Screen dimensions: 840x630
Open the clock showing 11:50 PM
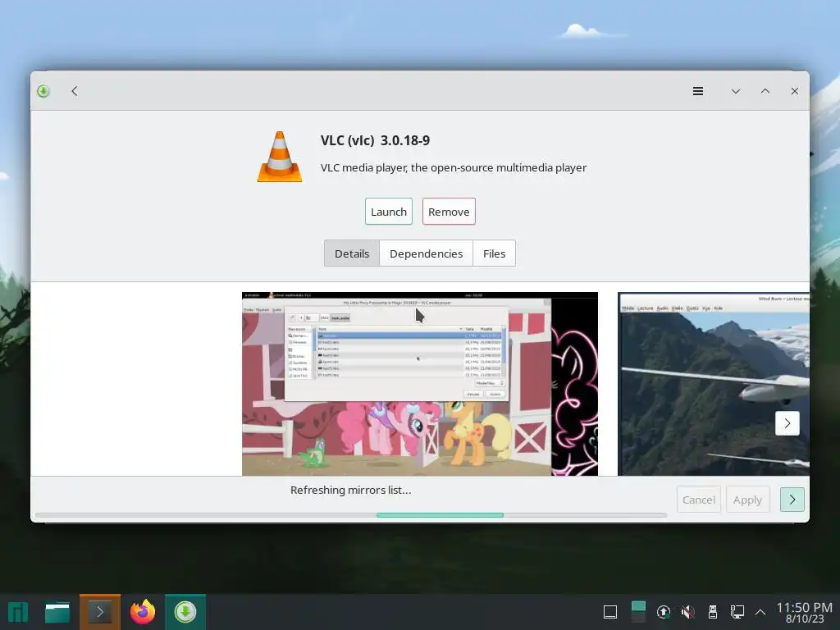pyautogui.click(x=804, y=612)
